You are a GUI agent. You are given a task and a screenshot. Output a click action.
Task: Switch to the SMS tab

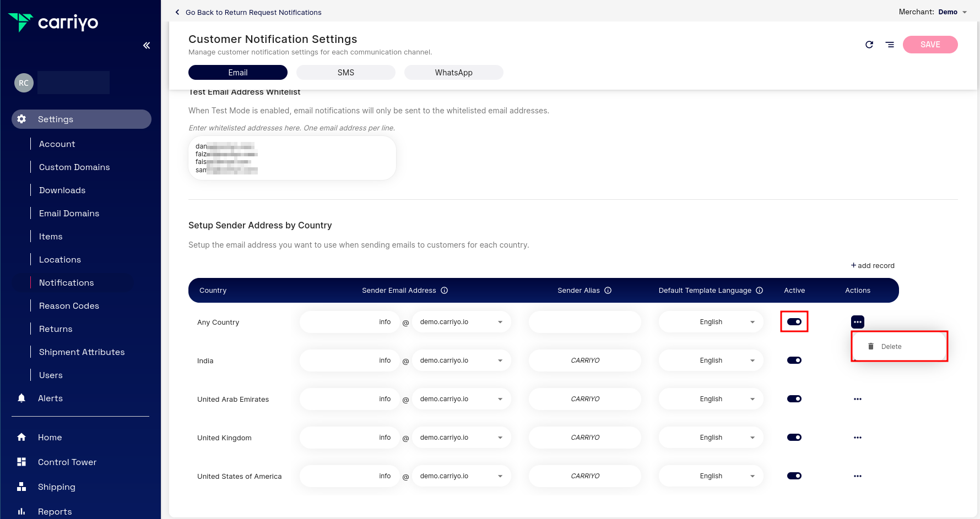345,72
